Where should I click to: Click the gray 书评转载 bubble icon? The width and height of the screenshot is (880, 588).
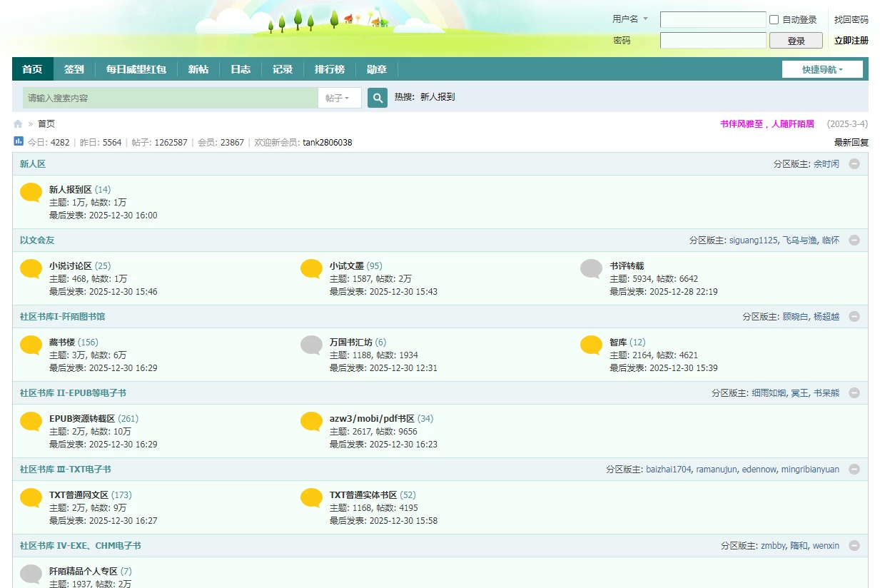pyautogui.click(x=592, y=268)
